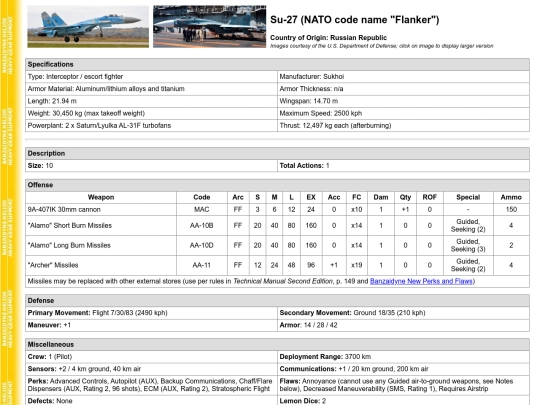Click Weight: 30,450 kg cell
The height and width of the screenshot is (405, 540).
[151, 113]
